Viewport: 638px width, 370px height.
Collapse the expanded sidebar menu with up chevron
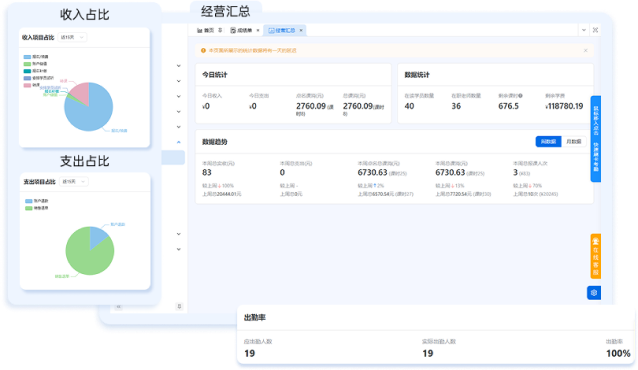179,142
